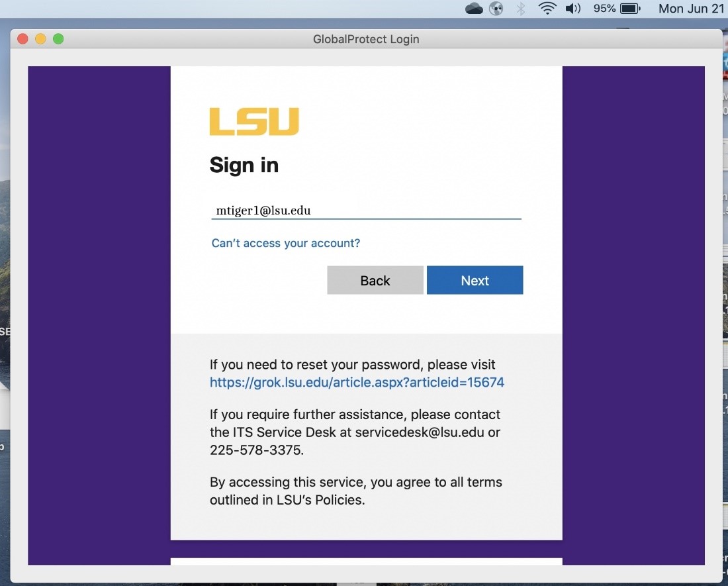This screenshot has width=728, height=586.
Task: Click the servicedesk@lsu.edu email text
Action: pyautogui.click(x=420, y=432)
